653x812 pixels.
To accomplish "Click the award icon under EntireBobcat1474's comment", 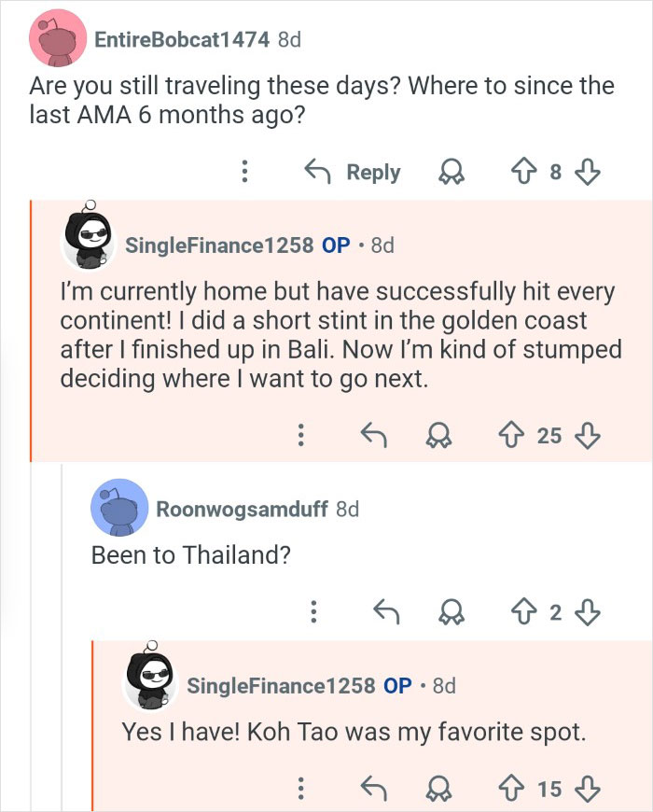I will pos(453,172).
